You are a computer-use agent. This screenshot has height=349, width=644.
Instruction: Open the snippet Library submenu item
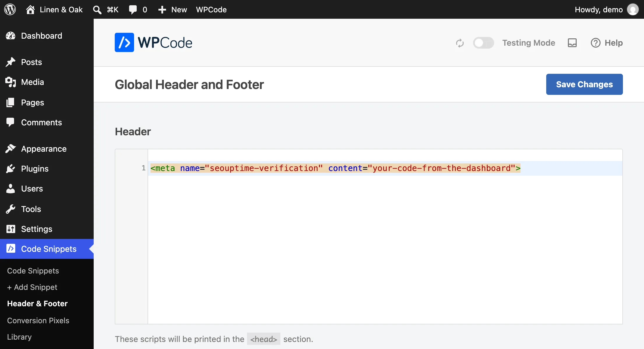tap(19, 337)
